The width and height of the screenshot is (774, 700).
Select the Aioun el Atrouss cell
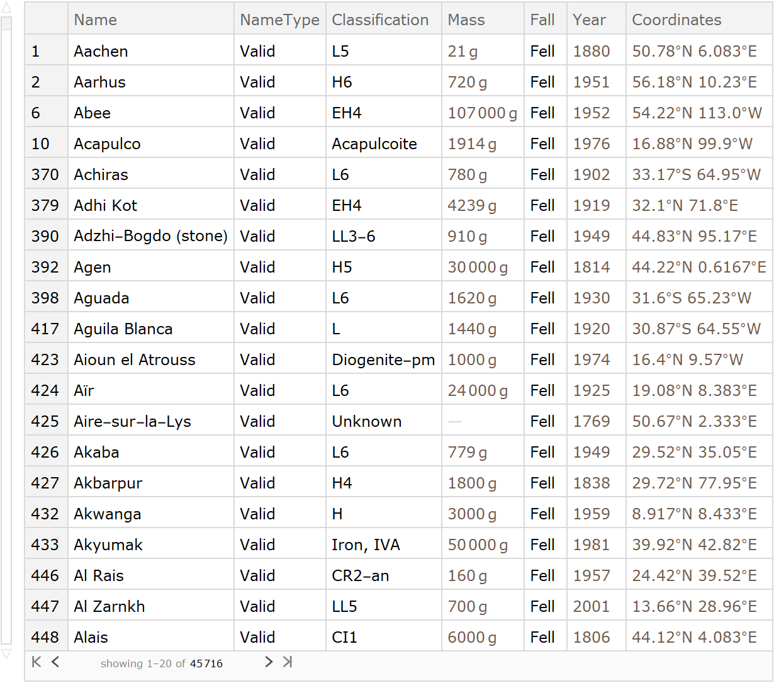point(135,359)
